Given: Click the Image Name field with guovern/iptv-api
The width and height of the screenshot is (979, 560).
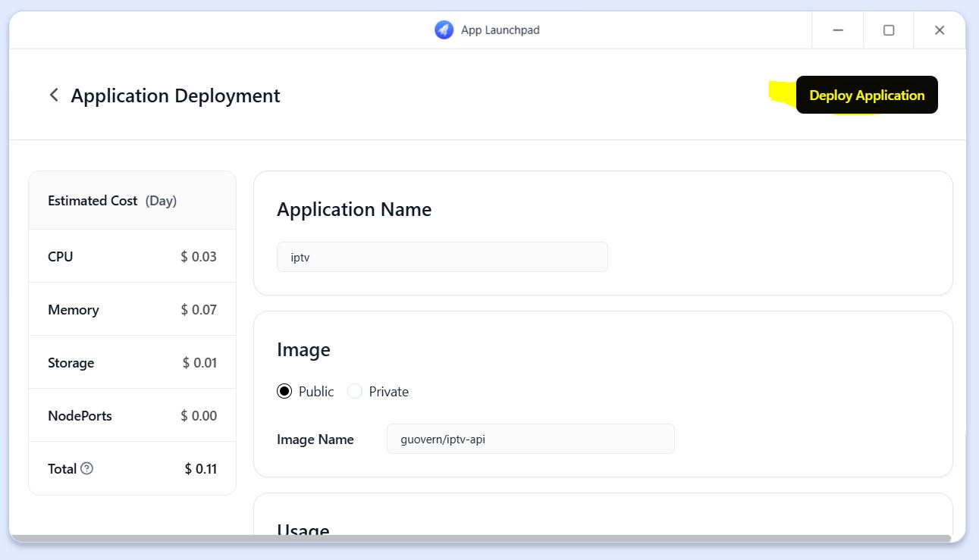Looking at the screenshot, I should (530, 439).
